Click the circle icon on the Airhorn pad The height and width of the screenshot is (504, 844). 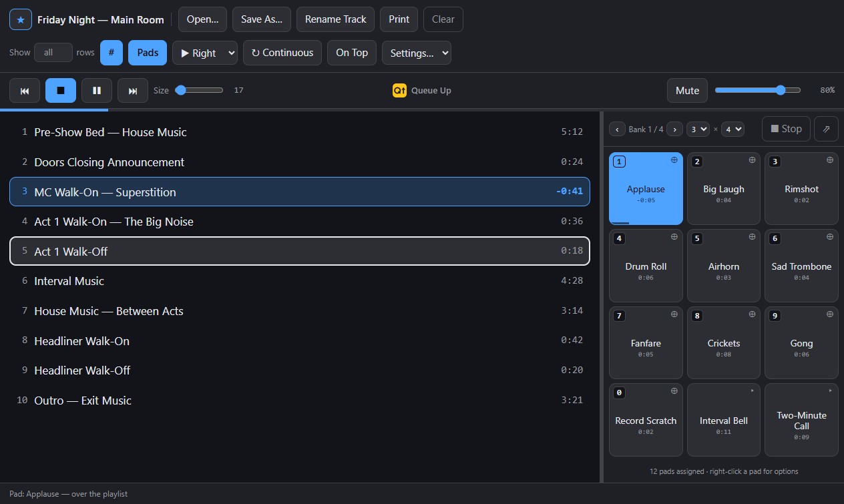pyautogui.click(x=752, y=237)
